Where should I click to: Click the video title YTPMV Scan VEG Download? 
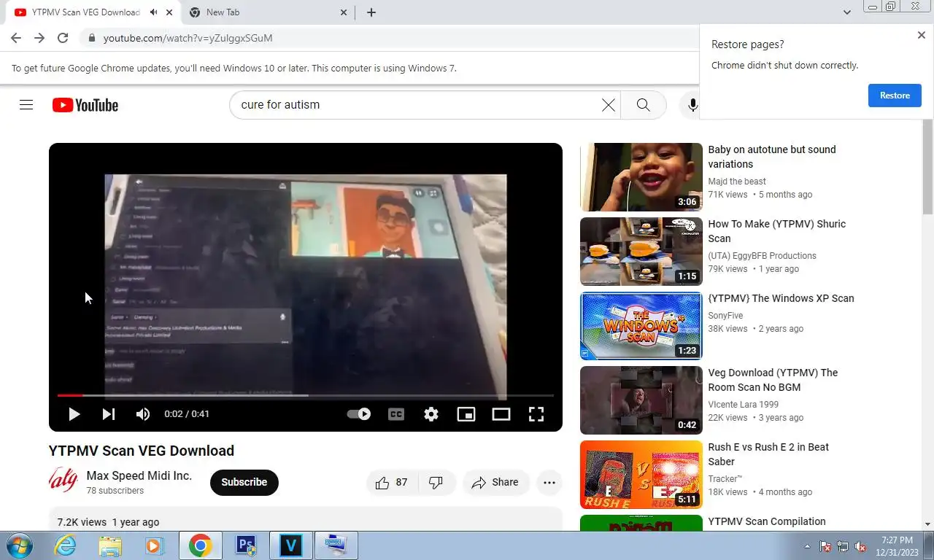[x=142, y=451]
